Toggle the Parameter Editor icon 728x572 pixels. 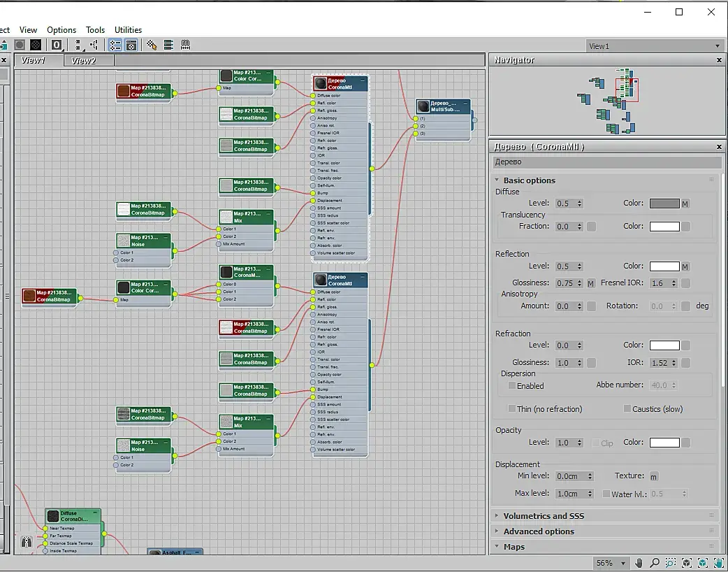coord(131,45)
